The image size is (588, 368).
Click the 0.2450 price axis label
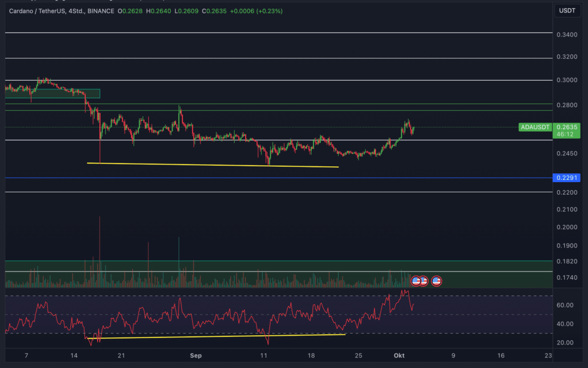pos(567,153)
